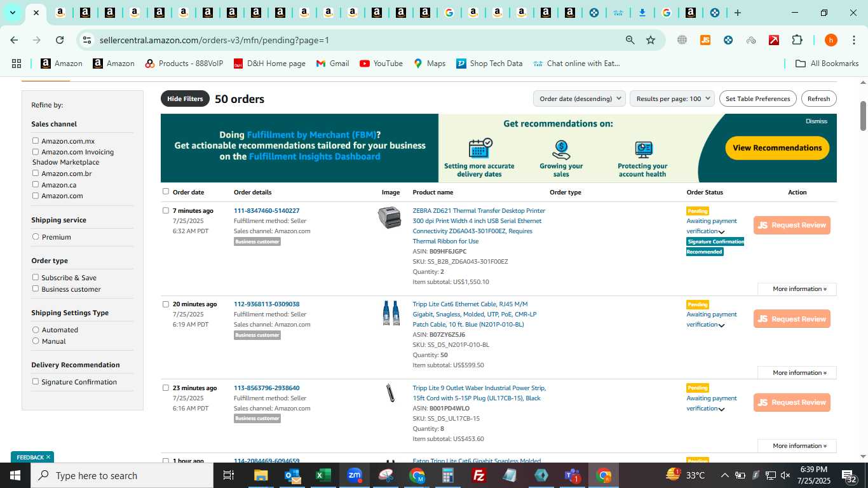Open File Explorer from the taskbar

pyautogui.click(x=261, y=475)
